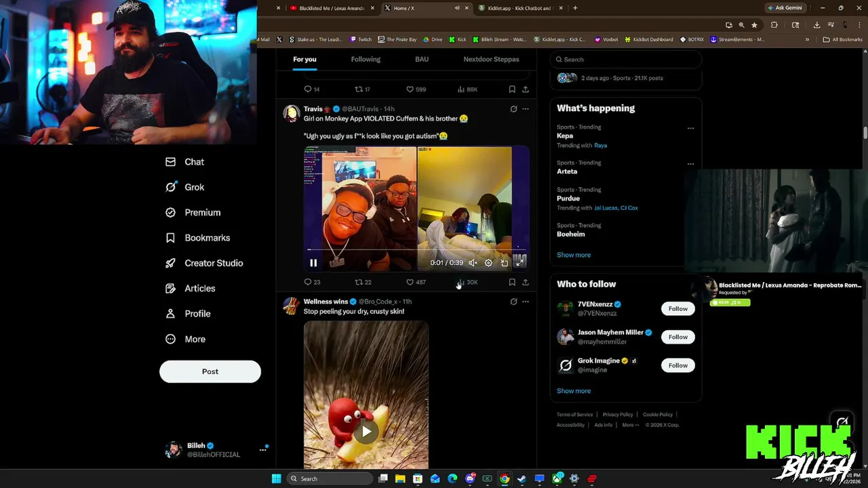Switch to the Nextdoor Steppas tab

(x=491, y=59)
